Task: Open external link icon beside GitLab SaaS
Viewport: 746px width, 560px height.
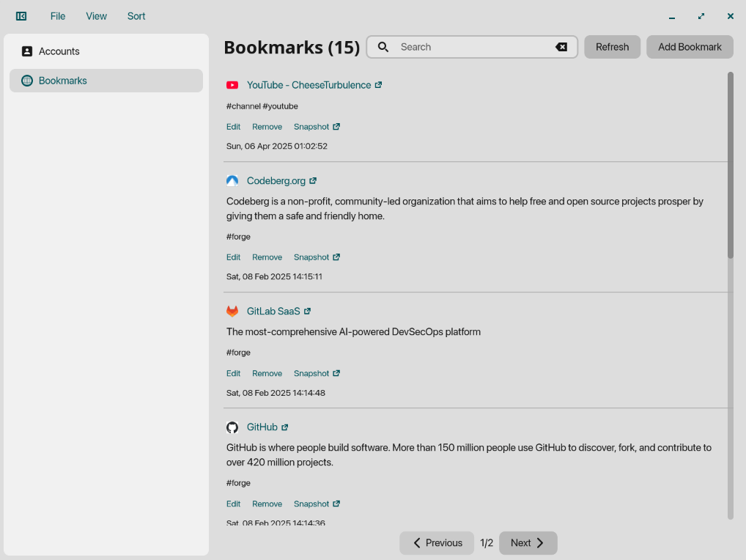Action: pyautogui.click(x=307, y=312)
